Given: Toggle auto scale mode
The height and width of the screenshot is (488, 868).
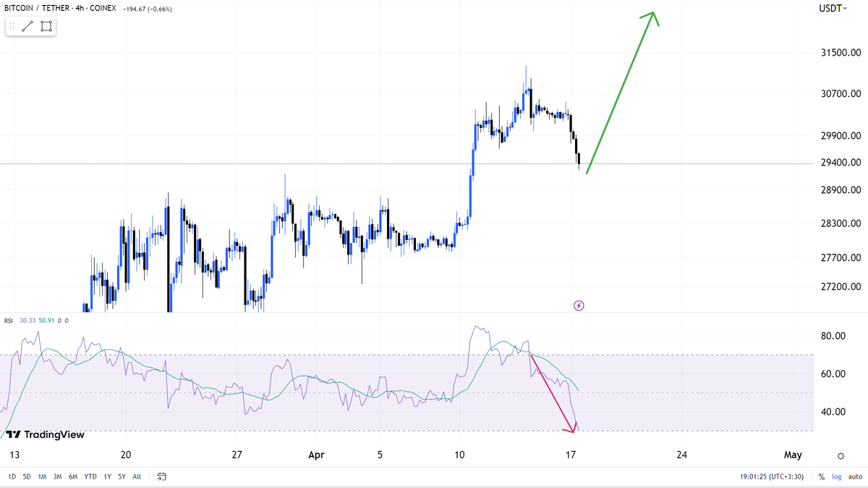Looking at the screenshot, I should coord(854,476).
